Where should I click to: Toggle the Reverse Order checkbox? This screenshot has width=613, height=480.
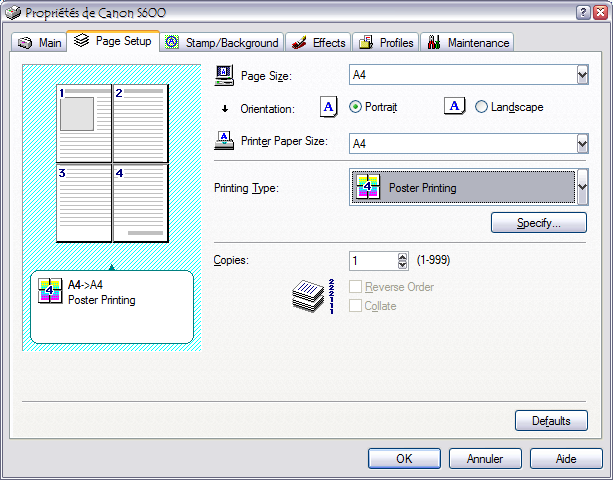[x=355, y=287]
